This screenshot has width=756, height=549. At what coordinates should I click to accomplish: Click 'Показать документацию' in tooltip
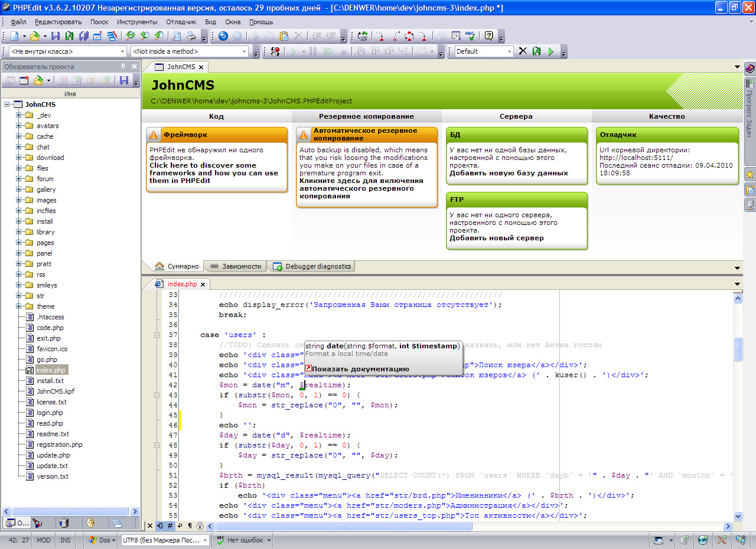pyautogui.click(x=360, y=369)
